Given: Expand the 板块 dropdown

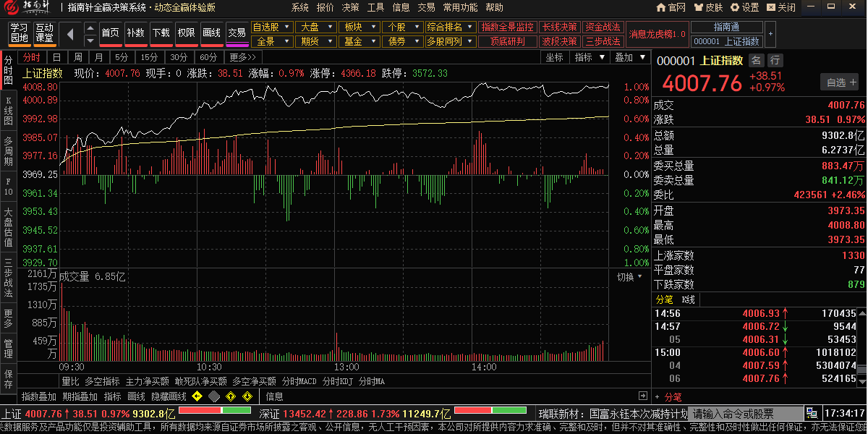Looking at the screenshot, I should [x=358, y=27].
